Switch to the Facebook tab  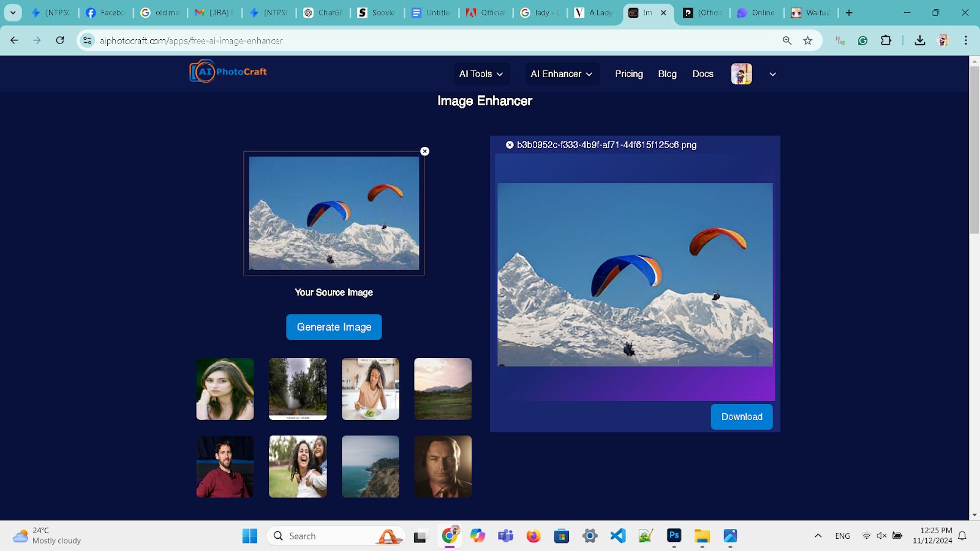[x=105, y=12]
